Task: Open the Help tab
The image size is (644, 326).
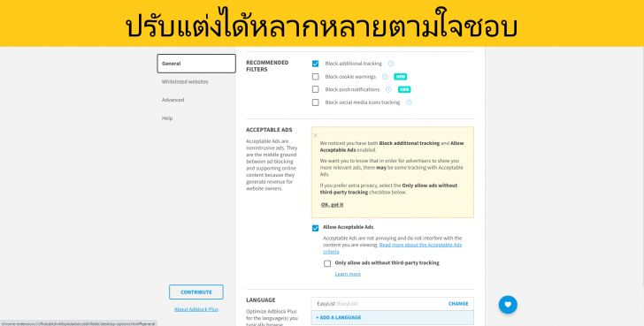Action: [167, 118]
